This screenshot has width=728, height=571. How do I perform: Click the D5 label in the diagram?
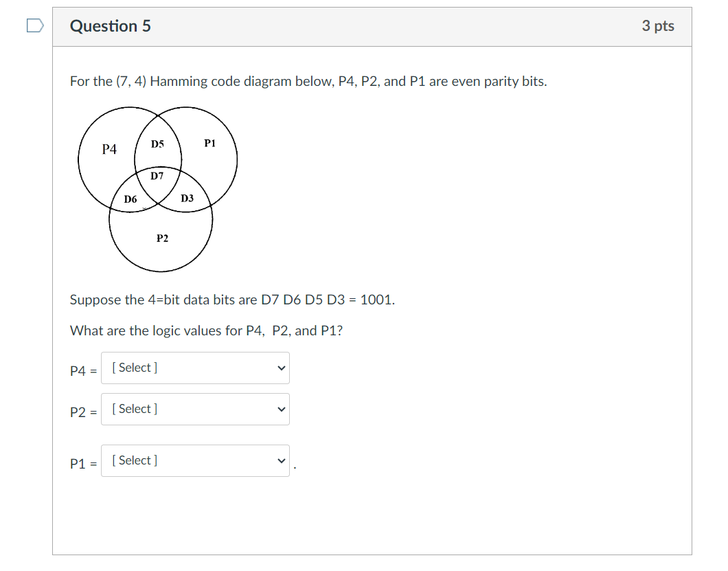157,144
